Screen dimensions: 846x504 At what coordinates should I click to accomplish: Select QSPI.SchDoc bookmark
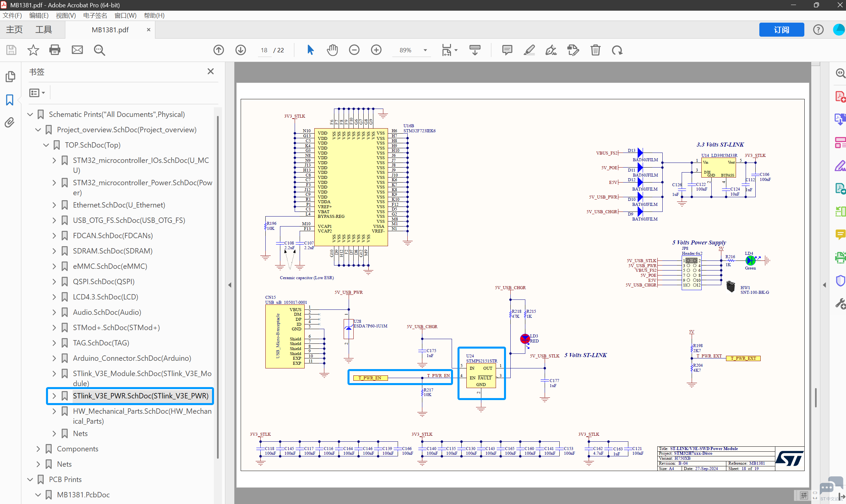[x=104, y=281]
